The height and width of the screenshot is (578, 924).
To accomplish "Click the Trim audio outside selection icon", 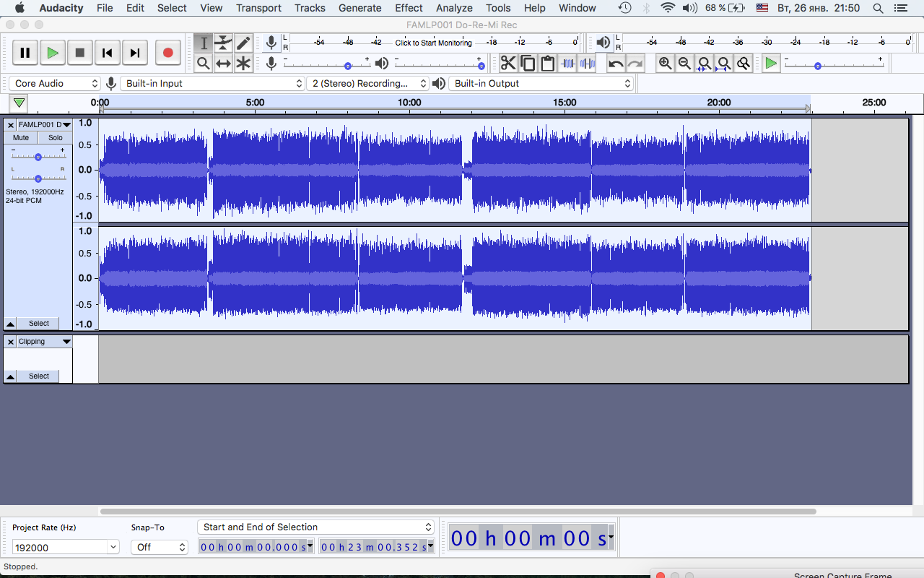I will 568,64.
